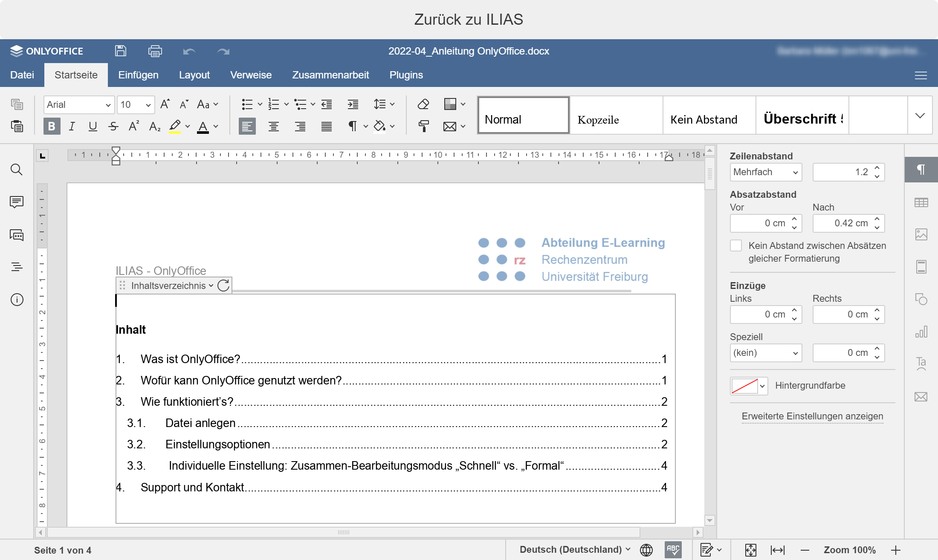Copy style with the paint roller icon

click(x=423, y=126)
